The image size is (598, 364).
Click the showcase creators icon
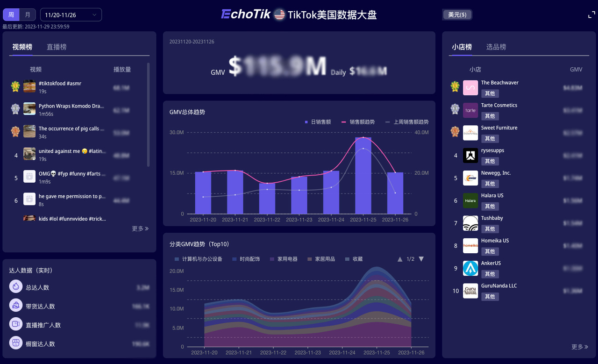[16, 343]
